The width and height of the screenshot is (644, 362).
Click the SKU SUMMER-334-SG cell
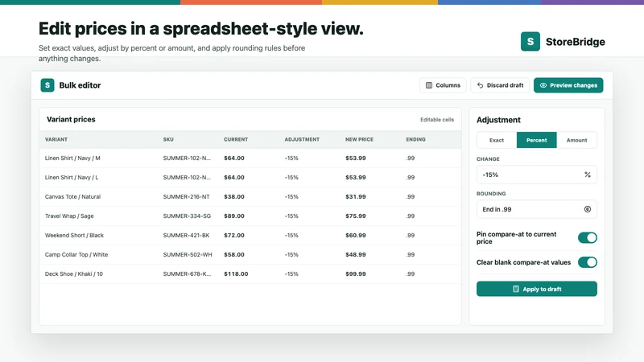point(187,216)
